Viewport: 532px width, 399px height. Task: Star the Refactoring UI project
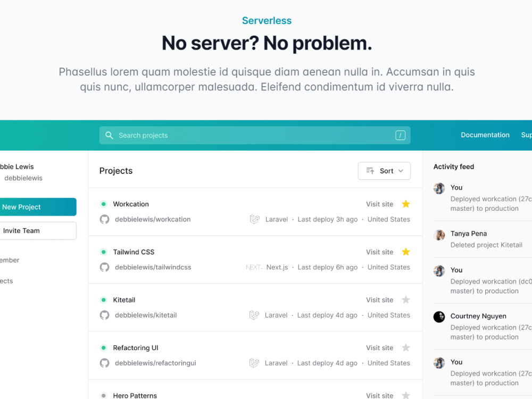[406, 347]
